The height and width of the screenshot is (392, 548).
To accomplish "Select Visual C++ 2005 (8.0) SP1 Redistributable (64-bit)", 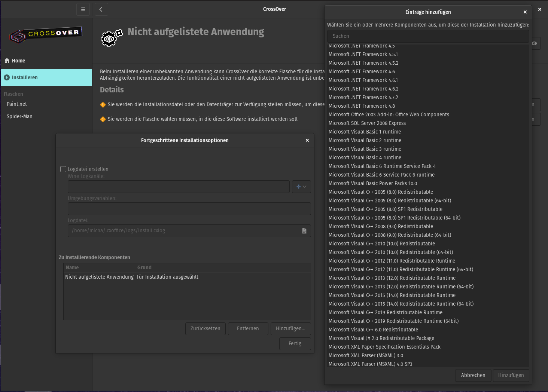I will point(428,218).
